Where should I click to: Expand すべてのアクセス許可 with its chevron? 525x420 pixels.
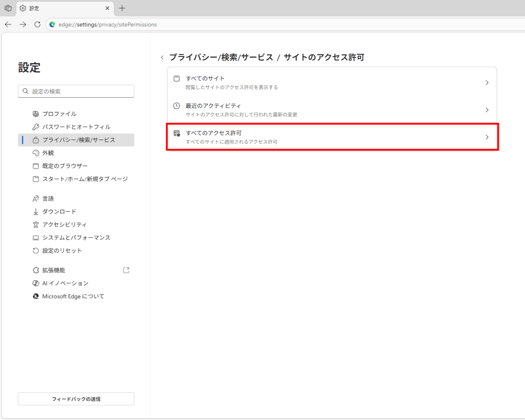click(x=487, y=137)
